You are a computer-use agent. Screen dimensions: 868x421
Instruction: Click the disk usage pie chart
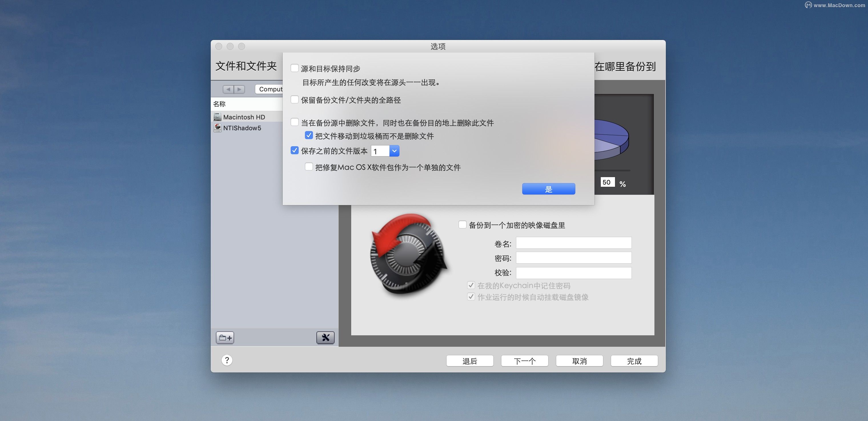coord(612,140)
